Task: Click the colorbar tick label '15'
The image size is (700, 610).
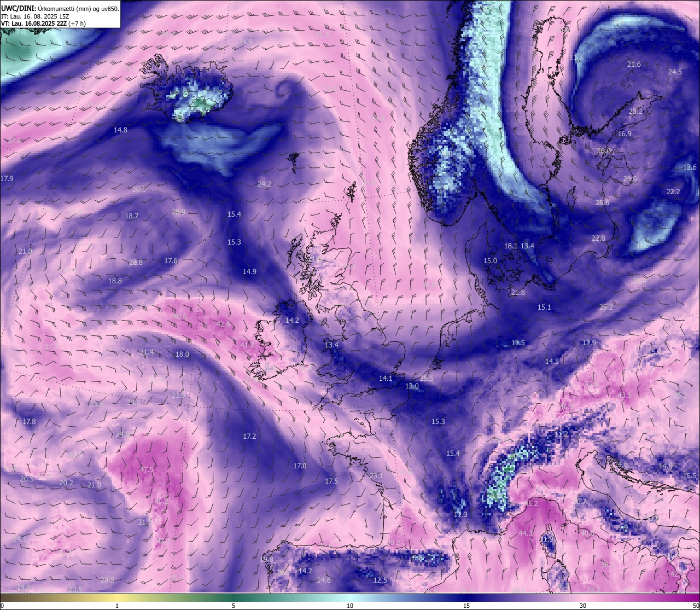Action: tap(466, 606)
